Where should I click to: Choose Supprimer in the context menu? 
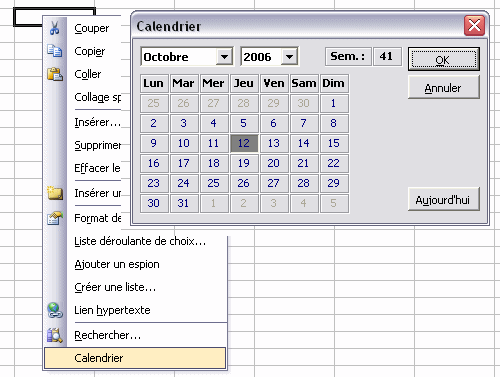click(x=98, y=145)
